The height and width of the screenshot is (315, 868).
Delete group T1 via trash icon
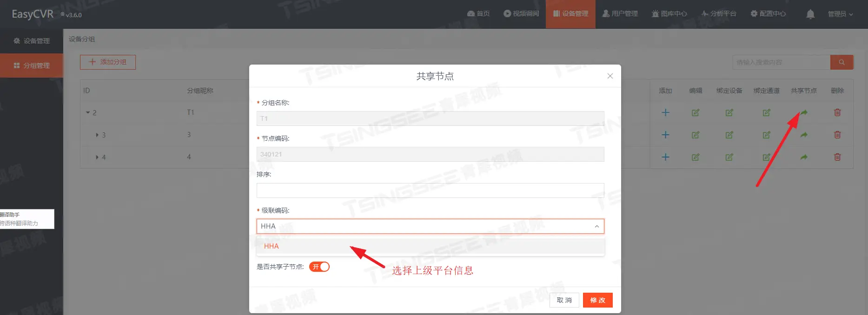(837, 112)
